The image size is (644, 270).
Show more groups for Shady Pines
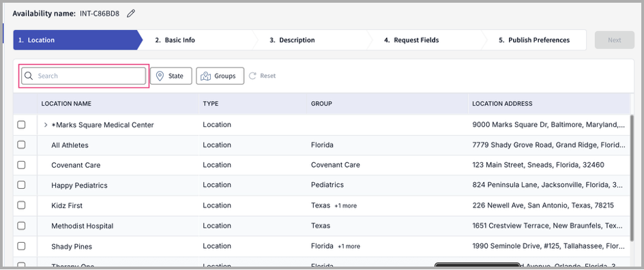point(349,247)
